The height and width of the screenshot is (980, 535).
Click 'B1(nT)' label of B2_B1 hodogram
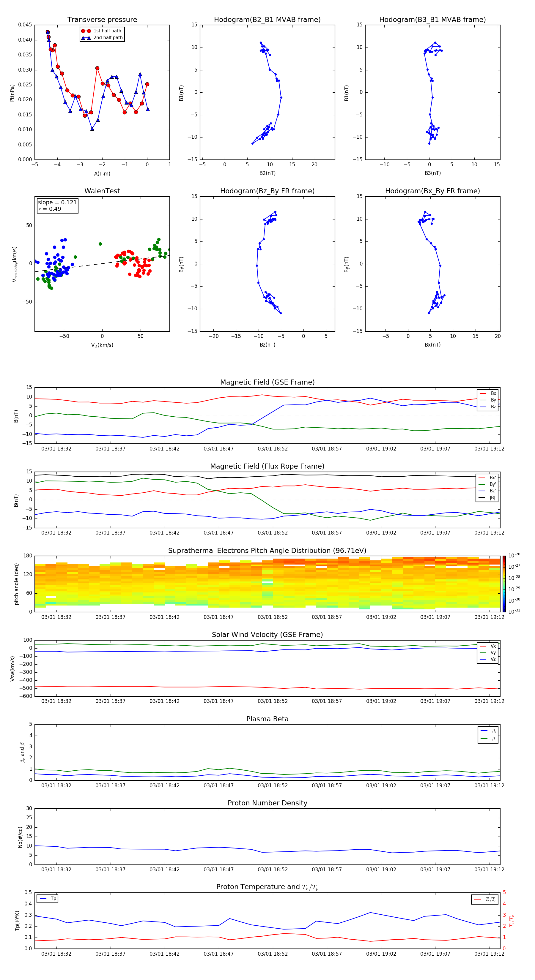181,92
